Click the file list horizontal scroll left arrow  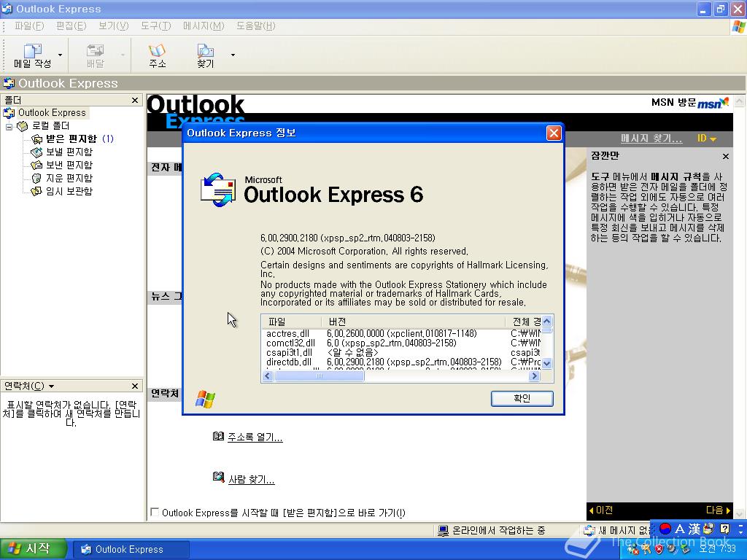(x=267, y=376)
